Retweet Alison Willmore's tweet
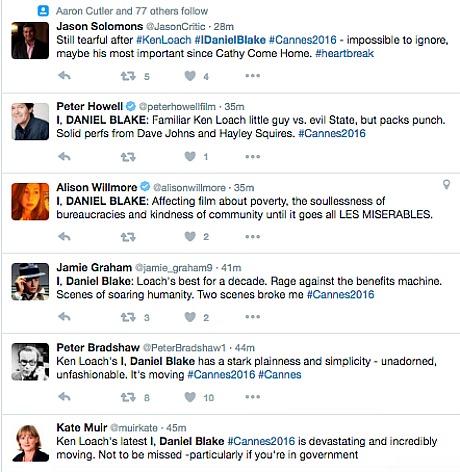Screen dimensions: 460x472 coord(128,237)
